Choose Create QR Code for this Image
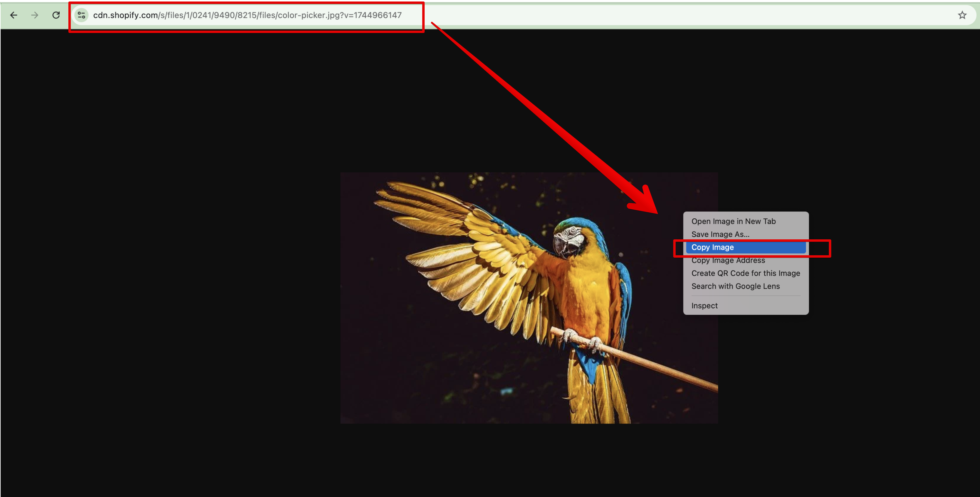Image resolution: width=980 pixels, height=497 pixels. click(x=745, y=273)
